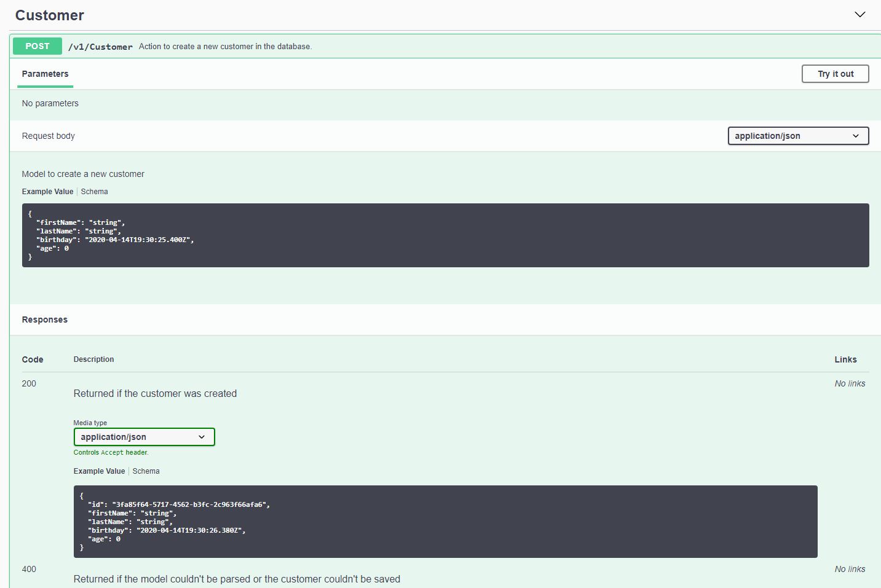Click the /v1/Customer endpoint path
This screenshot has height=588, width=881.
click(100, 46)
